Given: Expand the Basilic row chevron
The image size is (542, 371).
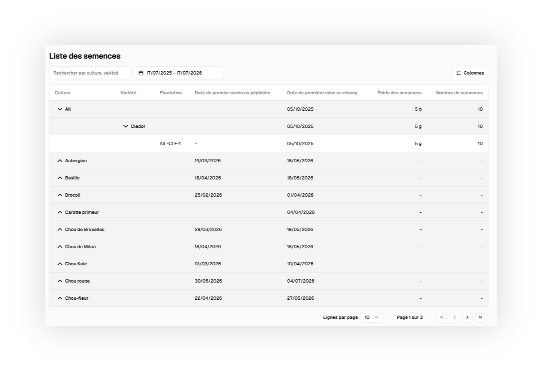Looking at the screenshot, I should click(x=59, y=178).
